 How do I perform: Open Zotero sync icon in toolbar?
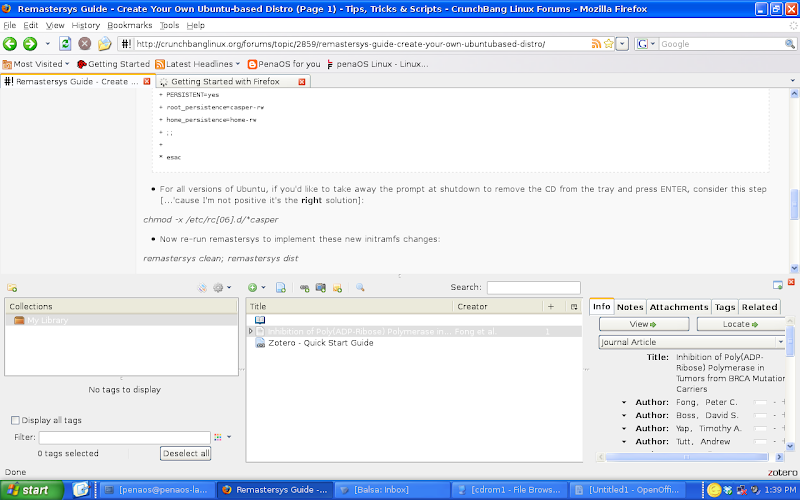click(x=203, y=288)
